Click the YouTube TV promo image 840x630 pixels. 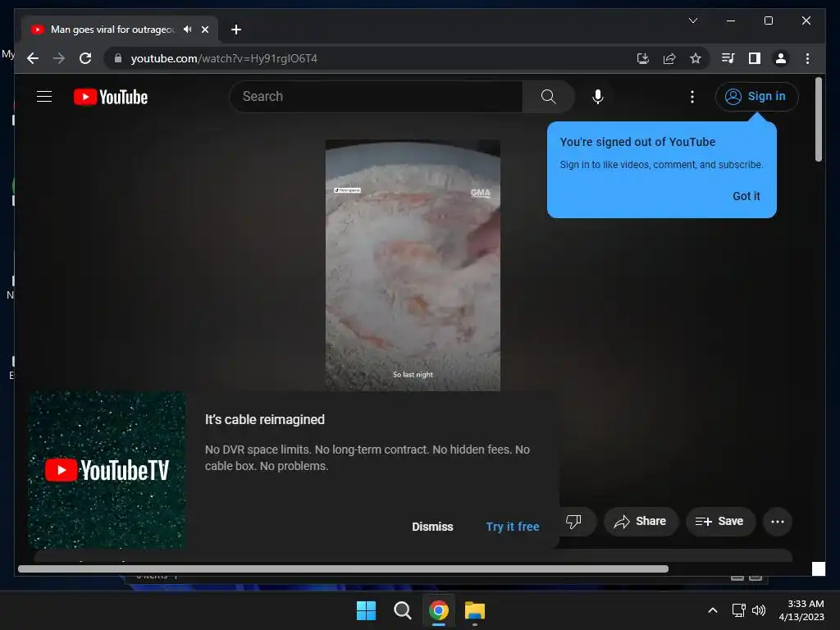click(107, 470)
